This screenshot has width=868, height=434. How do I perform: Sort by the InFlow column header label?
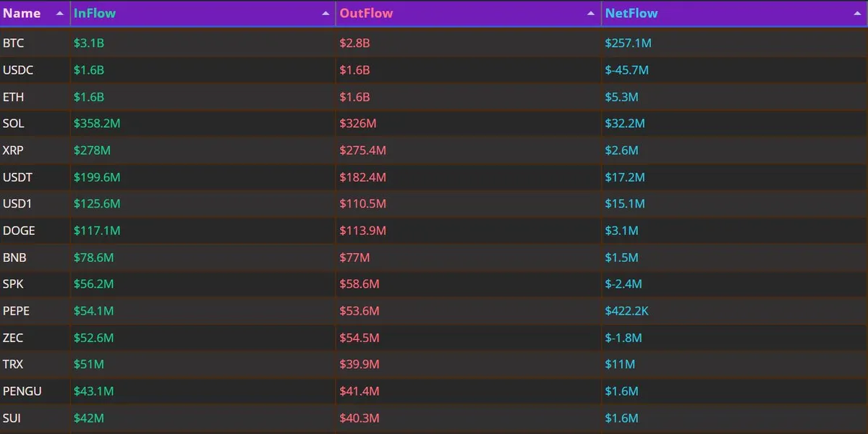[95, 13]
